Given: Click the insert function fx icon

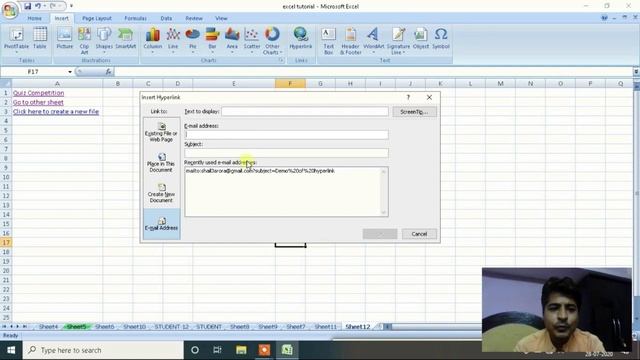Looking at the screenshot, I should point(108,71).
